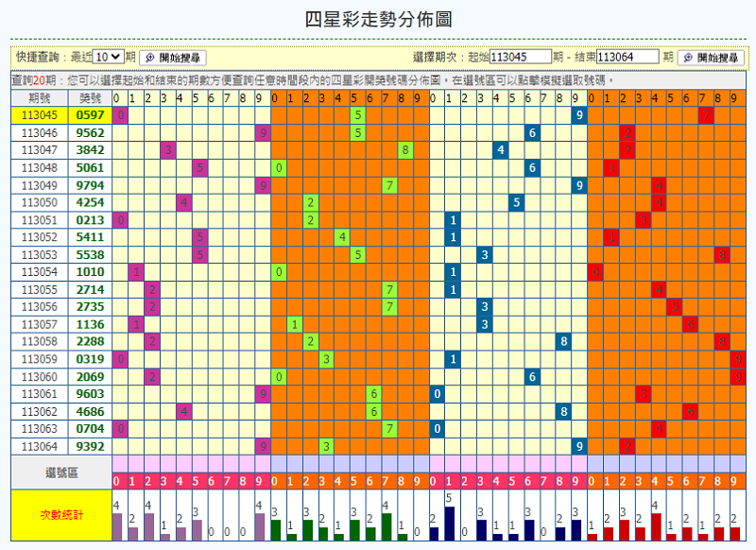756x550 pixels.
Task: Click green 8 cell in row 113047
Action: pos(404,150)
